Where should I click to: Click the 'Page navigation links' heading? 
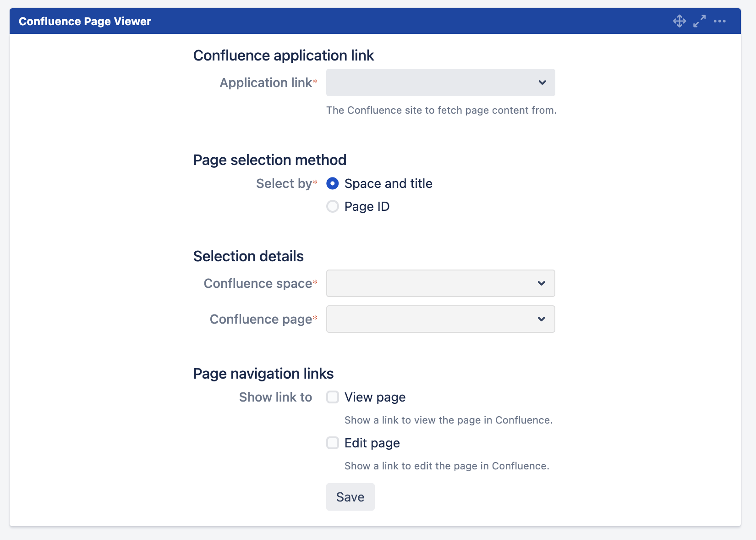(263, 374)
